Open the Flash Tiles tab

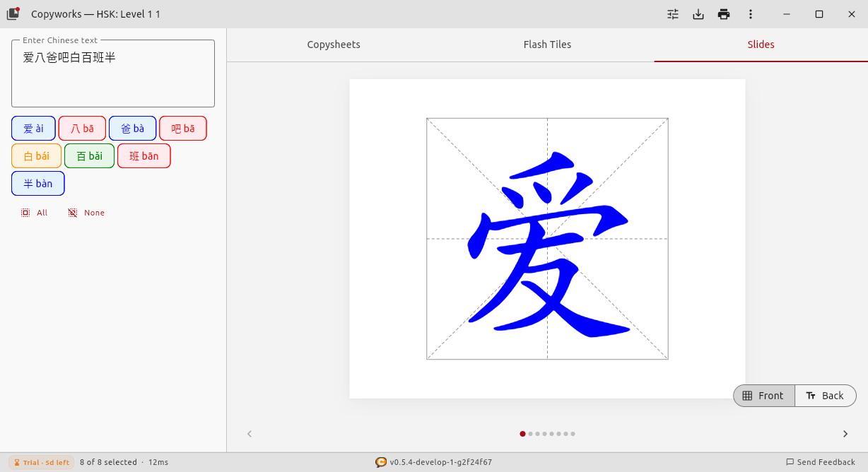click(547, 44)
